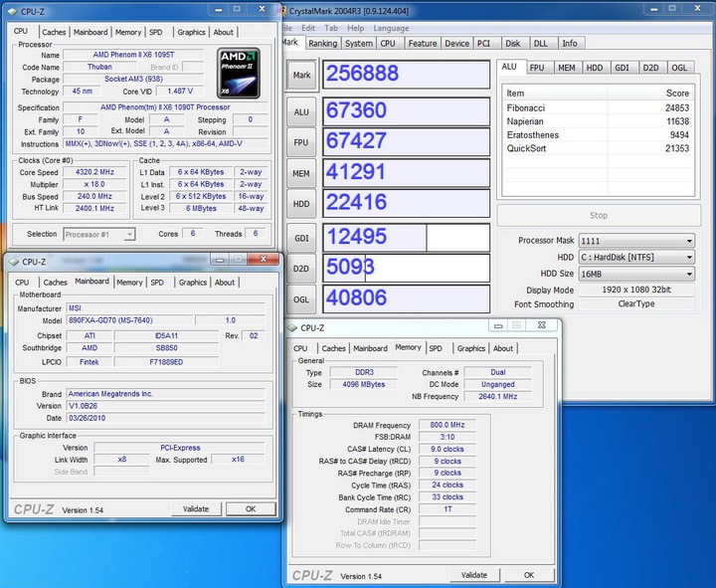Open HDD Size 16MB dropdown
716x588 pixels.
[x=636, y=274]
